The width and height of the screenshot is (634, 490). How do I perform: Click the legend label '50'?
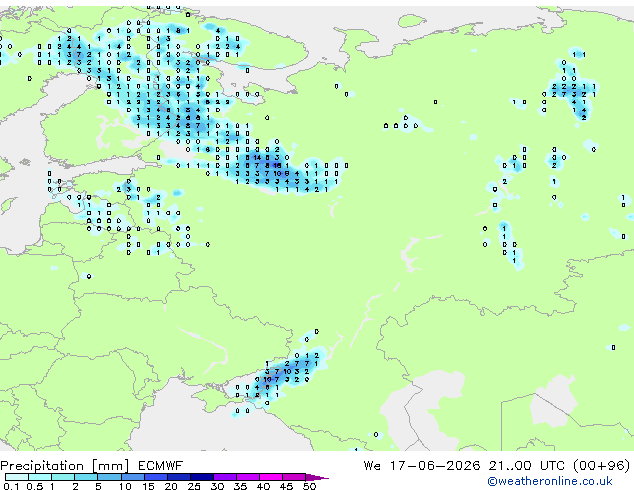[309, 486]
